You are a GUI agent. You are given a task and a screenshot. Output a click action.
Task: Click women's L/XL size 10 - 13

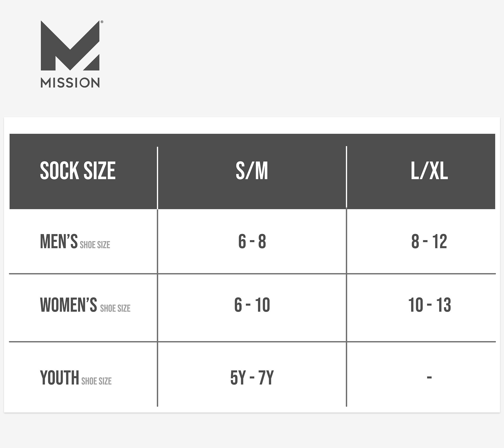pyautogui.click(x=429, y=305)
